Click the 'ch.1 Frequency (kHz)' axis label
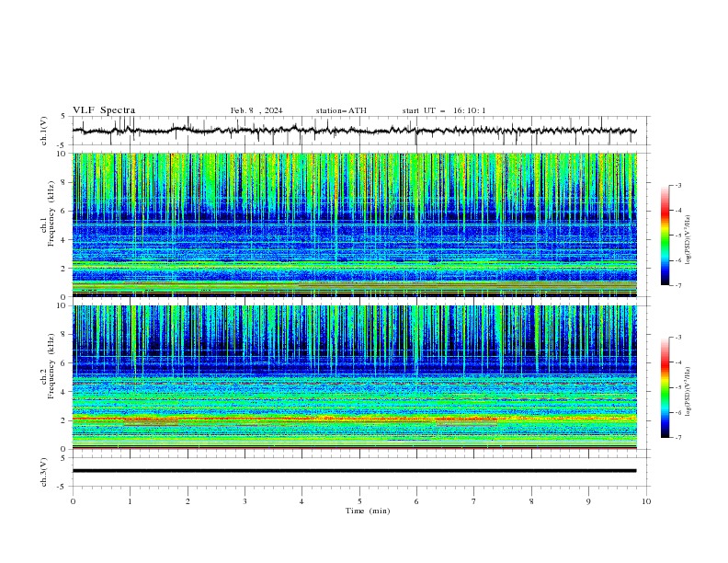Viewport: 728px width, 563px height. [x=47, y=213]
